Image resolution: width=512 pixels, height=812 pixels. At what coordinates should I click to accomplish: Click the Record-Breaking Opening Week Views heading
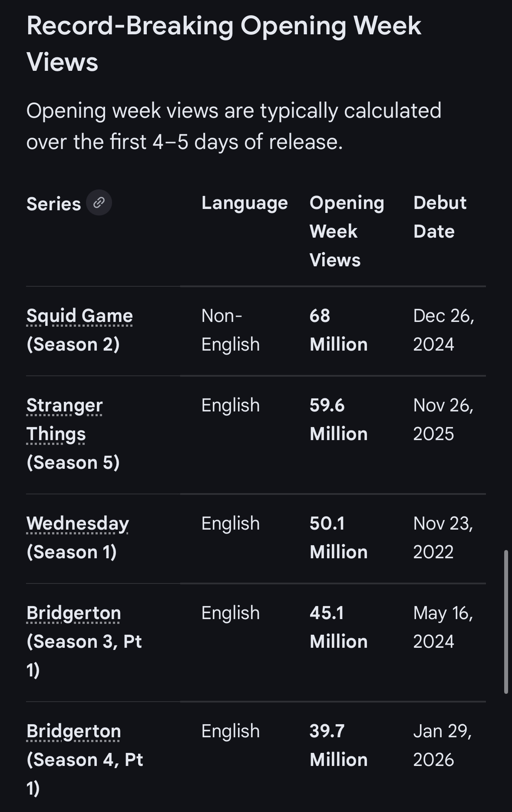click(x=224, y=43)
